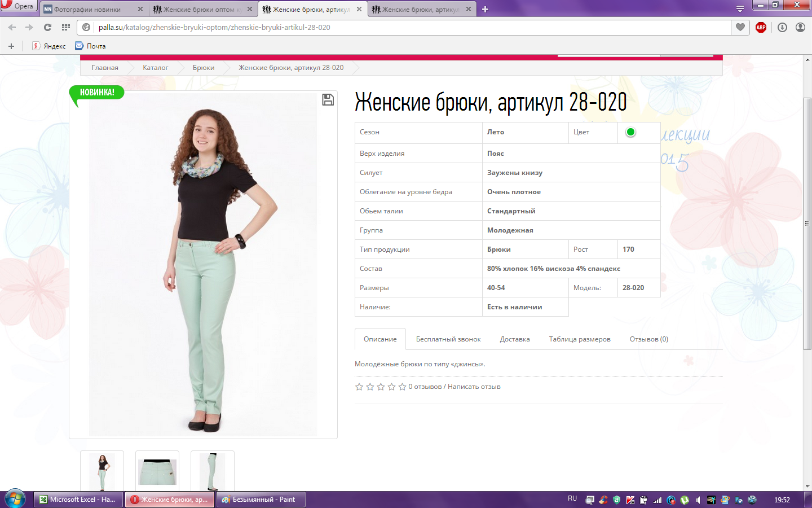Click the RU language indicator
Screen dimensions: 812x508
pyautogui.click(x=572, y=499)
